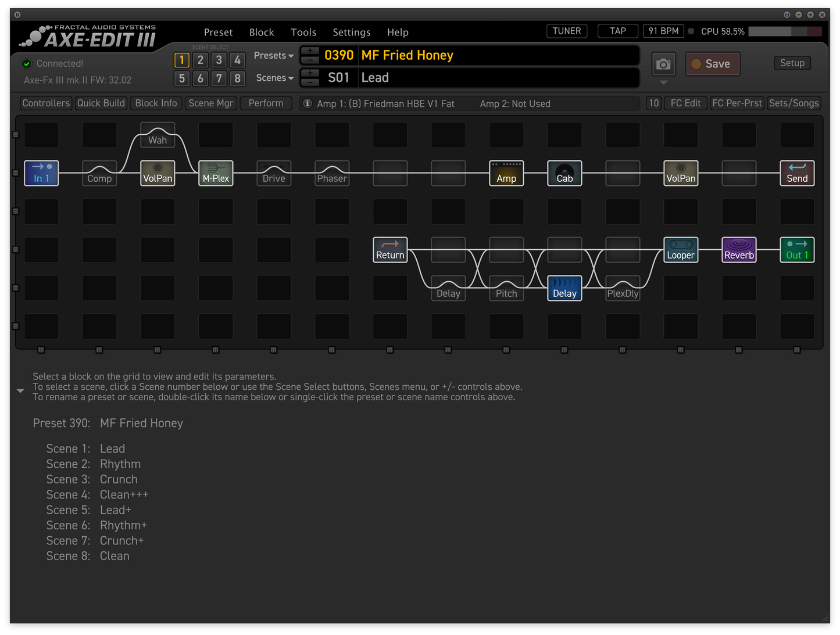The width and height of the screenshot is (840, 635).
Task: Click the 91 BPM tempo display
Action: click(x=663, y=31)
